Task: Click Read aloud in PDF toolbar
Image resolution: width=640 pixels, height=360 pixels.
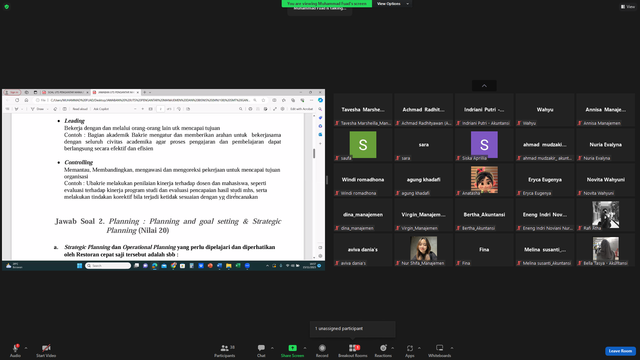Action: tap(80, 109)
